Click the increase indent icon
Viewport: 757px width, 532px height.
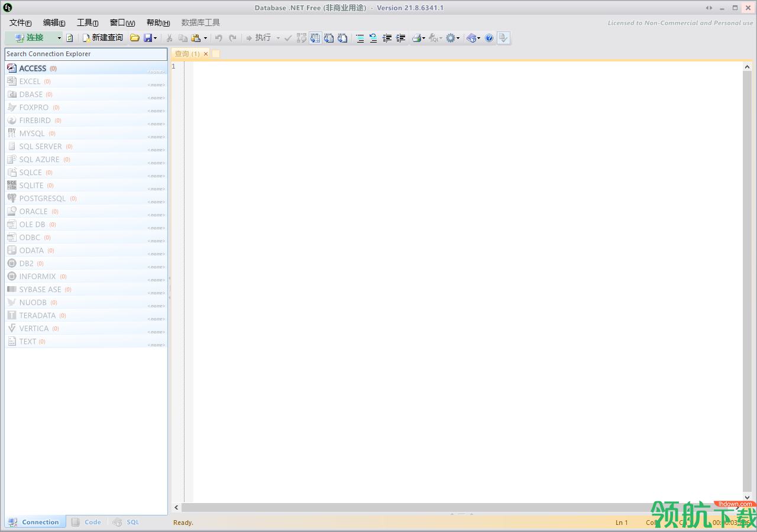[x=400, y=38]
